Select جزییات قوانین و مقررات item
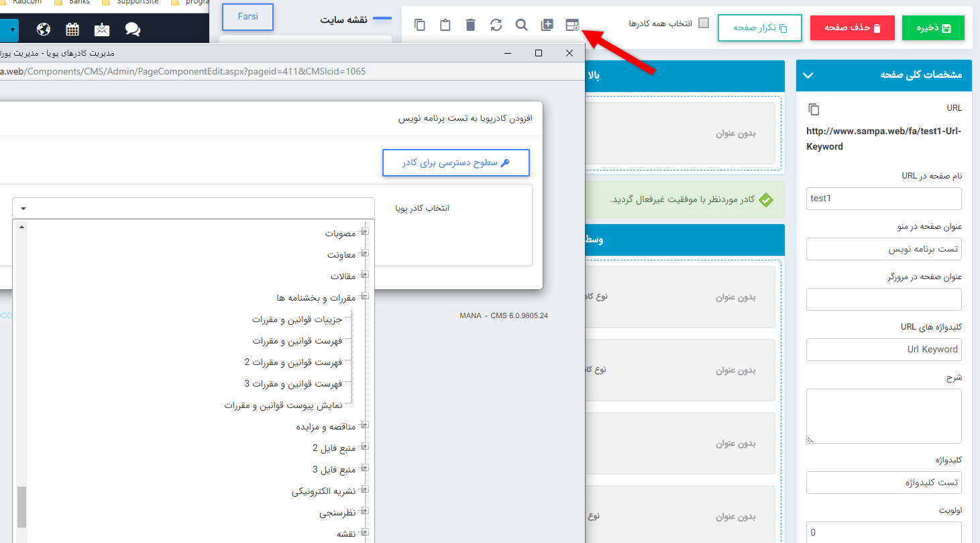The height and width of the screenshot is (543, 980). pos(297,319)
